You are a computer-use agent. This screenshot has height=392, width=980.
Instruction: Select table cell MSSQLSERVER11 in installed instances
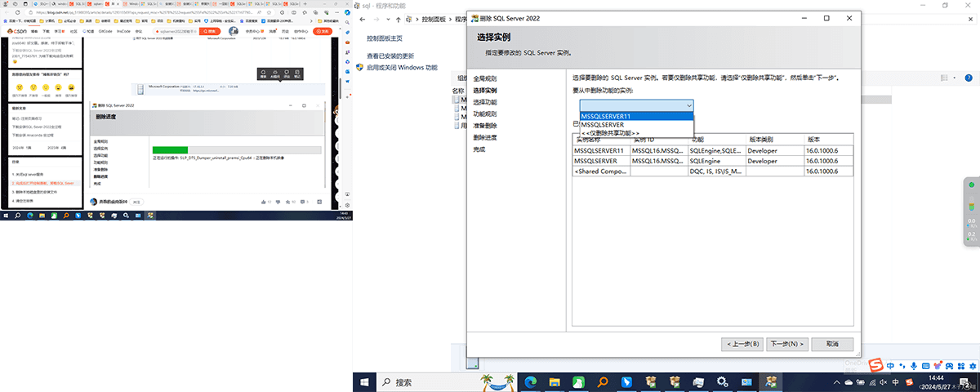pyautogui.click(x=601, y=151)
